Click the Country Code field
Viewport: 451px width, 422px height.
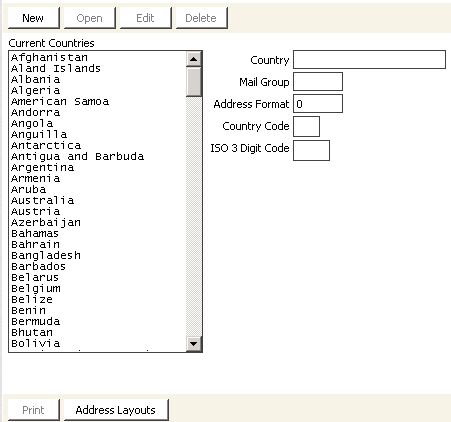[306, 126]
